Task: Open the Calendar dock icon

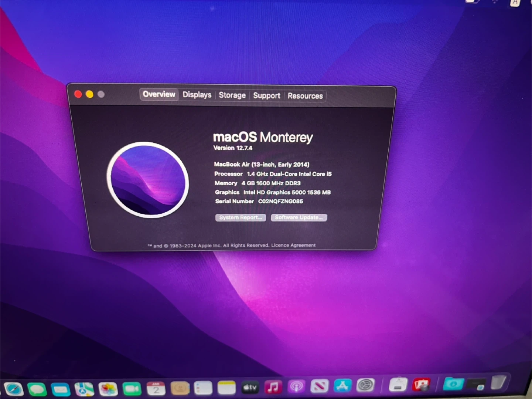Action: point(156,388)
